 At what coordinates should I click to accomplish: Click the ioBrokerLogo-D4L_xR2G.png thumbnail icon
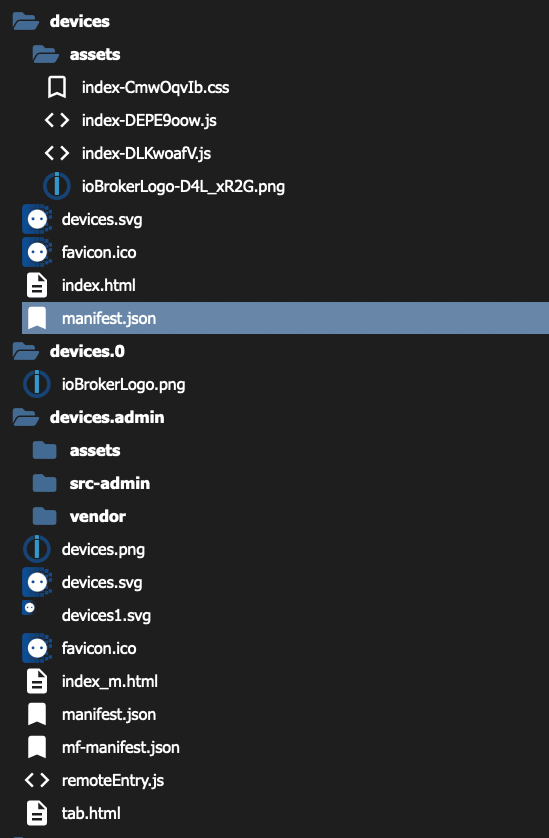57,186
